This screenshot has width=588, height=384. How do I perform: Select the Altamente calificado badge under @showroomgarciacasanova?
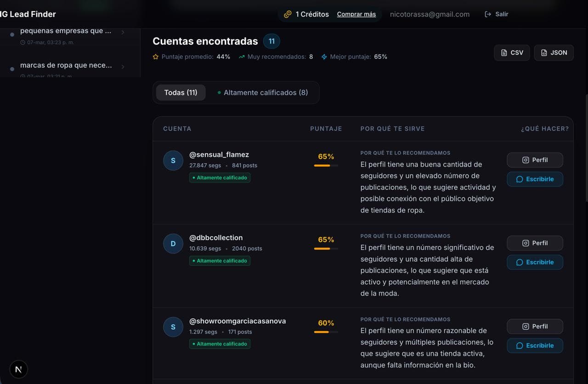click(x=220, y=344)
